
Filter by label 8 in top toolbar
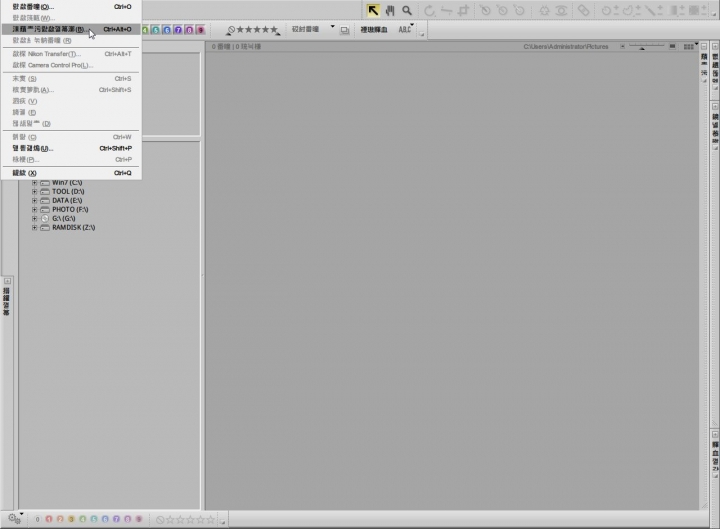point(189,30)
